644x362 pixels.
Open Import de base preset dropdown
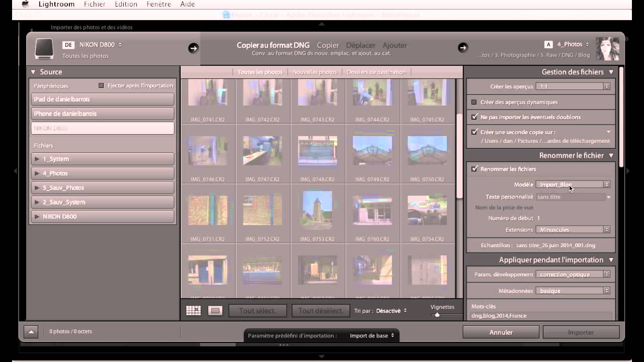[372, 335]
